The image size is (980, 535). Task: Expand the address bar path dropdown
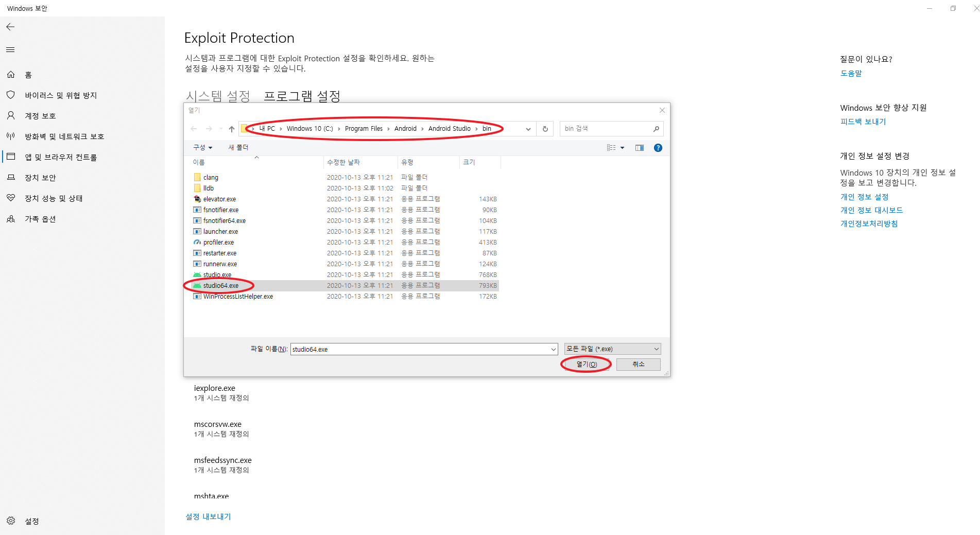(x=528, y=129)
